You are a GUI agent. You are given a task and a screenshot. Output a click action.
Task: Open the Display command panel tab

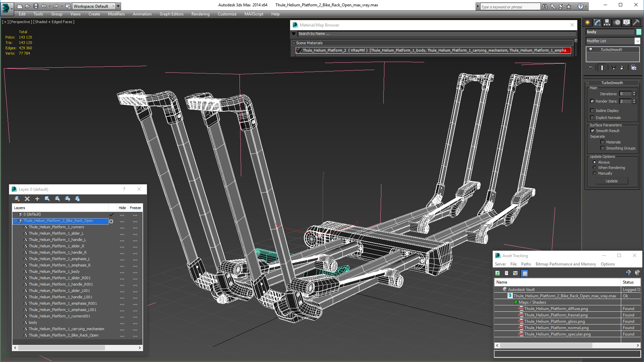[x=627, y=22]
